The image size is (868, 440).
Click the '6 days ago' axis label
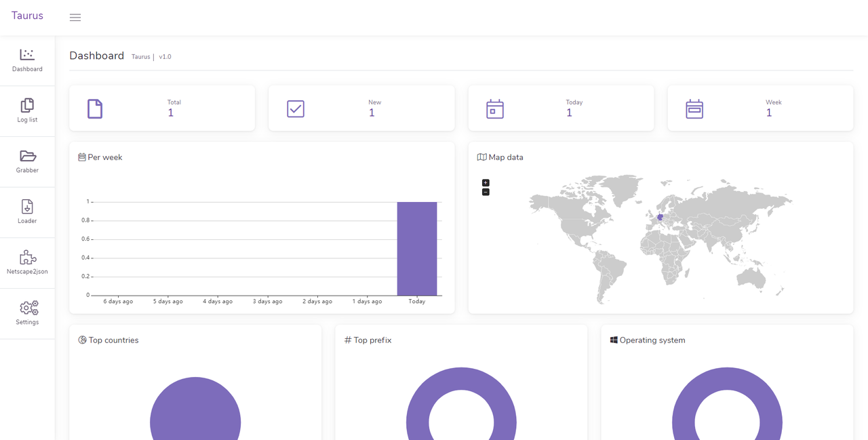118,302
